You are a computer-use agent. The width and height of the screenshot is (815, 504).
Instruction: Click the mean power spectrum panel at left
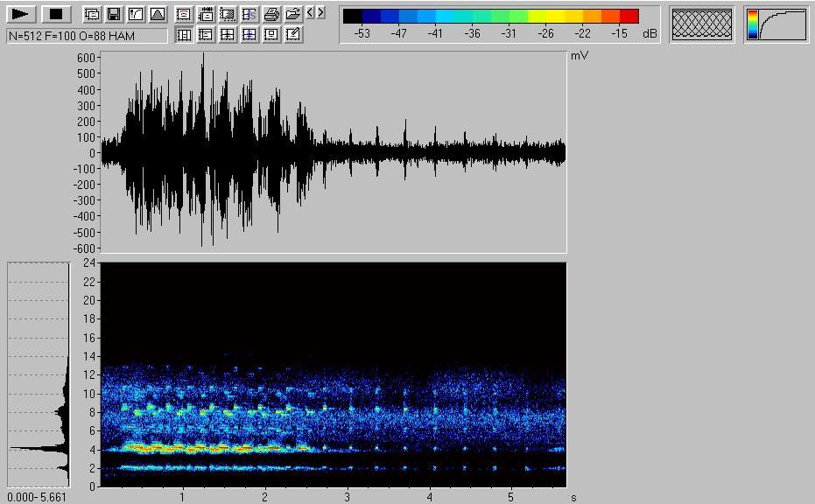[x=39, y=374]
